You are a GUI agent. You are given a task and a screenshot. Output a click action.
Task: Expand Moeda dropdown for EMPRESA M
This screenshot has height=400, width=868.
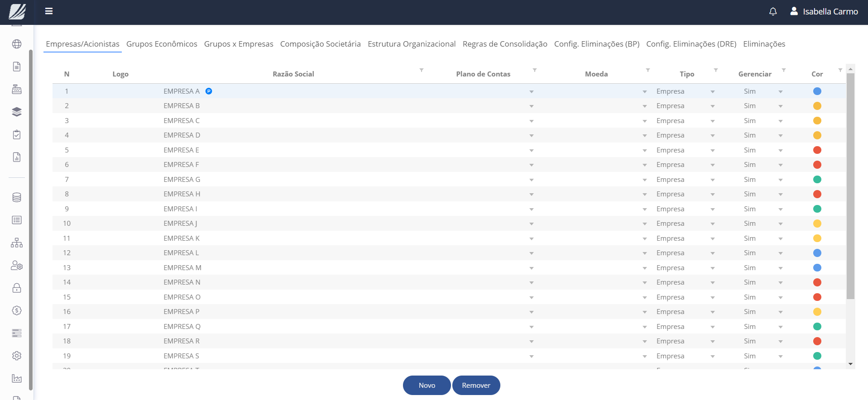coord(645,268)
